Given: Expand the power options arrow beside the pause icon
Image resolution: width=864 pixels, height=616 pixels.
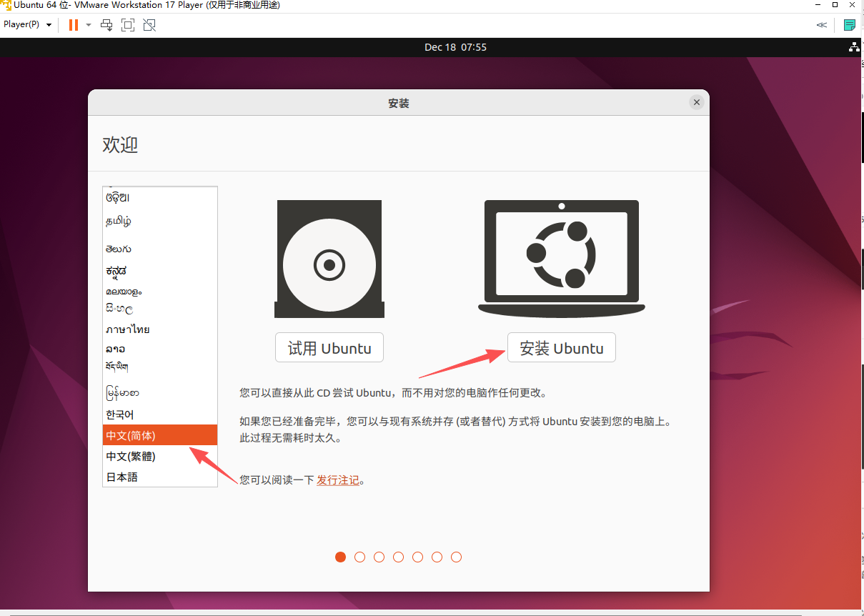Looking at the screenshot, I should pyautogui.click(x=89, y=25).
